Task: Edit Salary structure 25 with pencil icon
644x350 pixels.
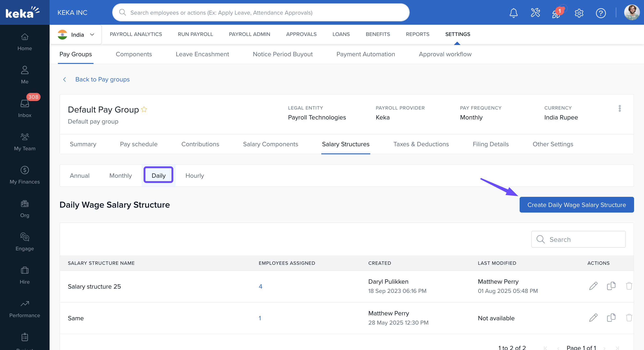Action: click(593, 286)
